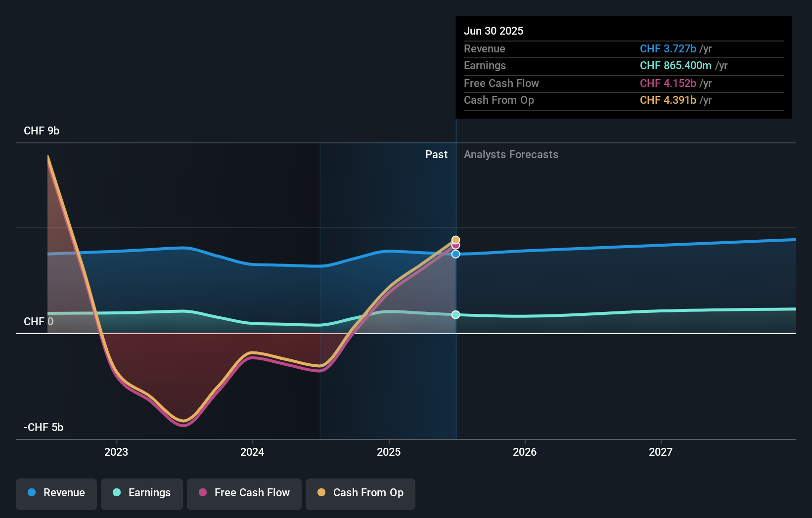Click the CHF 3.727b revenue value

[x=668, y=48]
